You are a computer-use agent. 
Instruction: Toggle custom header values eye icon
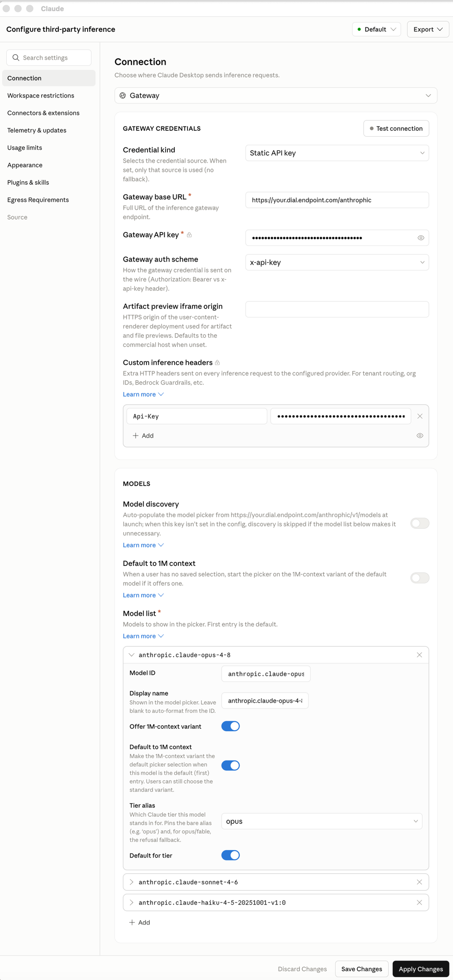[x=420, y=436]
